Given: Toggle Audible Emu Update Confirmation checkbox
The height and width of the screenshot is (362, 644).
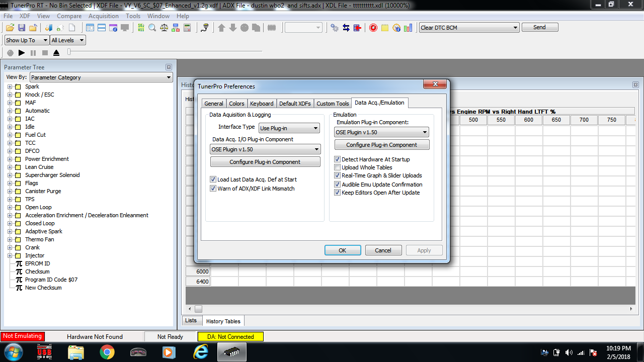Looking at the screenshot, I should click(x=338, y=185).
